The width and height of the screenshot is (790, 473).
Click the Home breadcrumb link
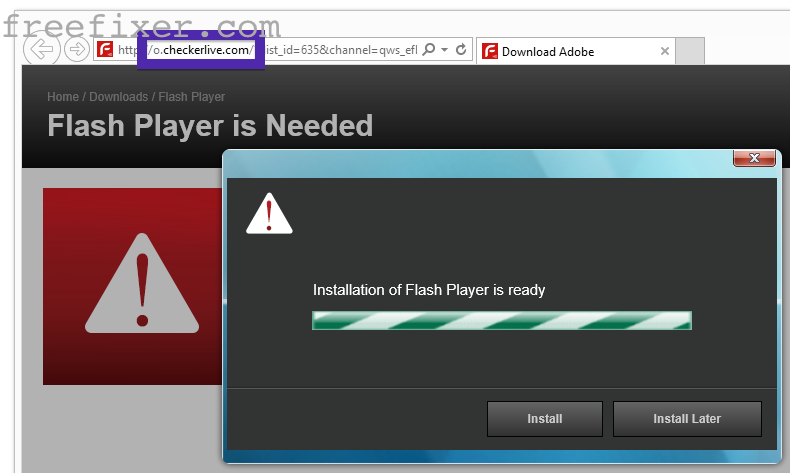[63, 97]
